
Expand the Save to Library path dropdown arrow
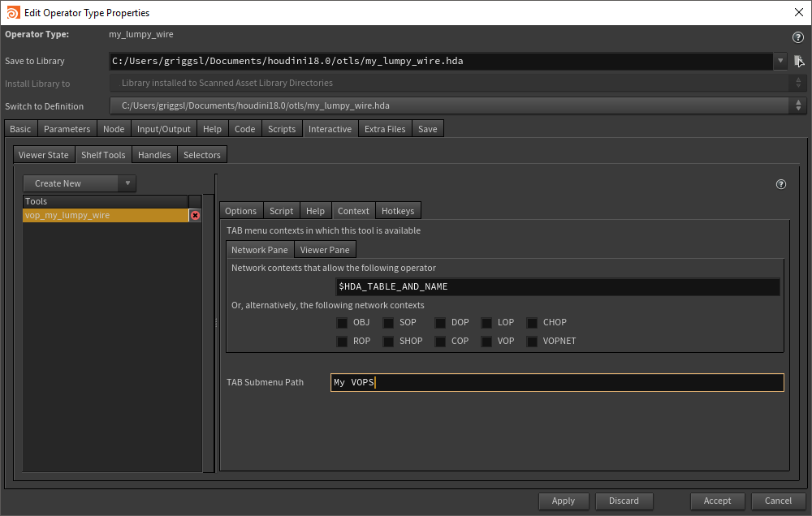[780, 61]
